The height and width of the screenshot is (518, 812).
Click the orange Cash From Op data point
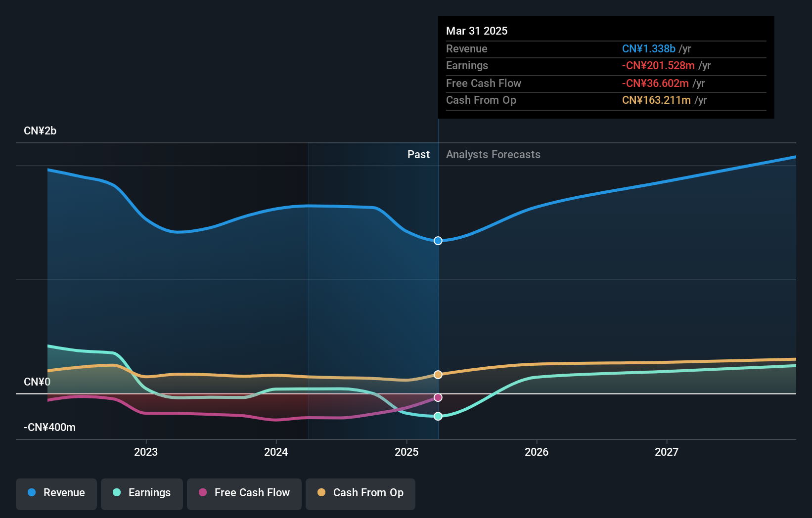coord(438,375)
